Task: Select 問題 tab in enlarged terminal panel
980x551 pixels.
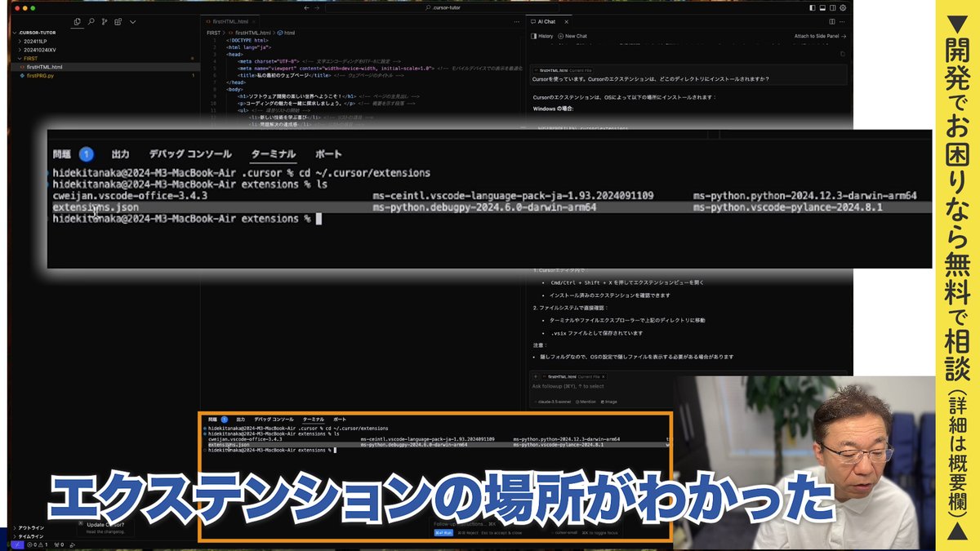Action: [62, 153]
